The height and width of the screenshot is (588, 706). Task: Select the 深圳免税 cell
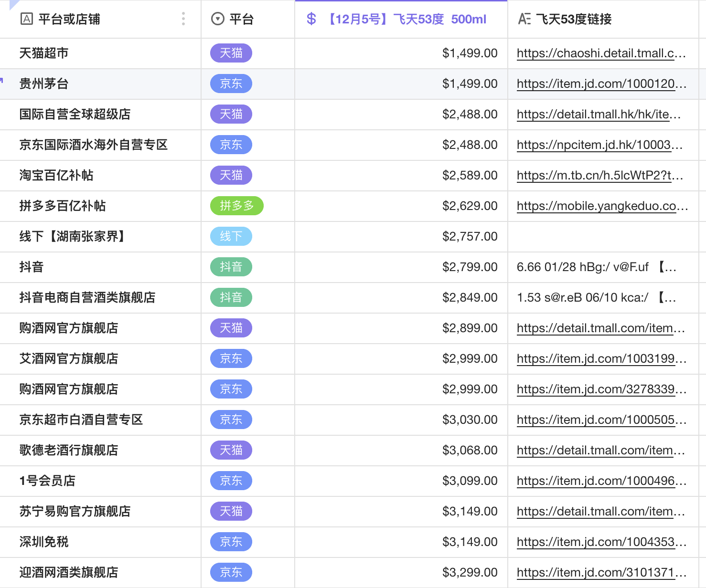[100, 542]
